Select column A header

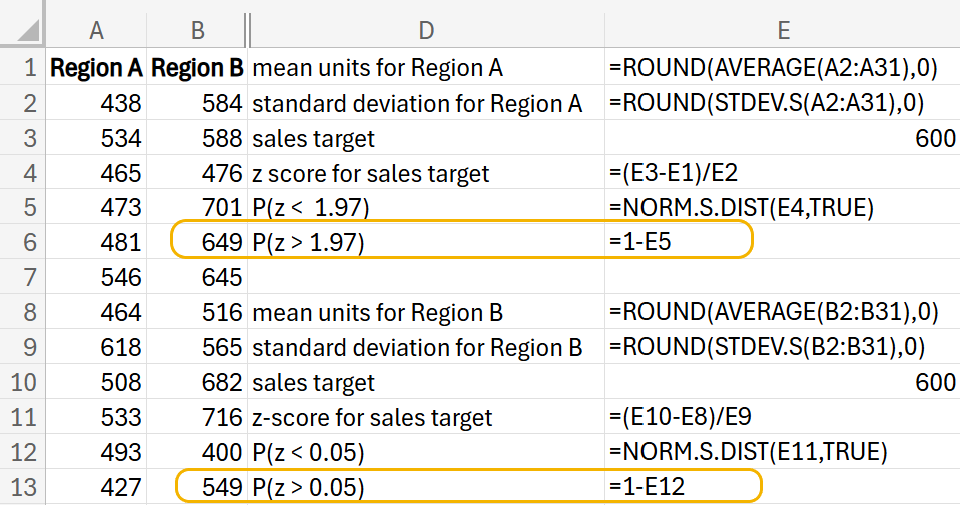96,31
